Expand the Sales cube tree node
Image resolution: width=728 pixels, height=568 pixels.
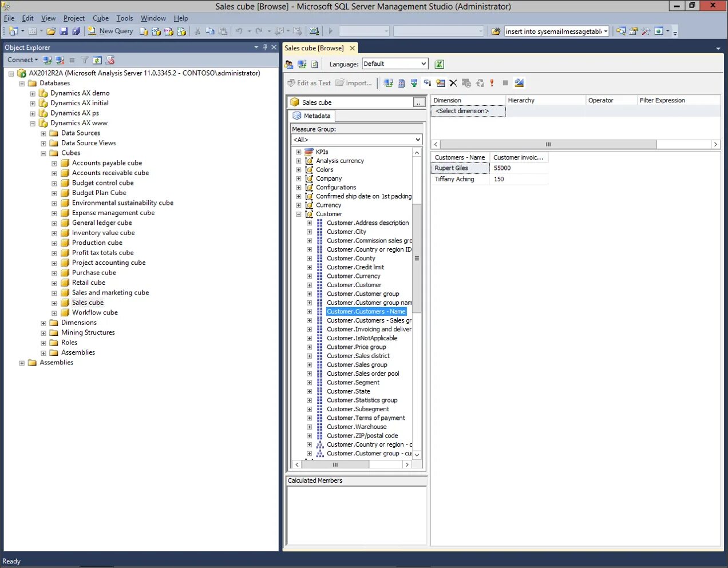point(54,303)
